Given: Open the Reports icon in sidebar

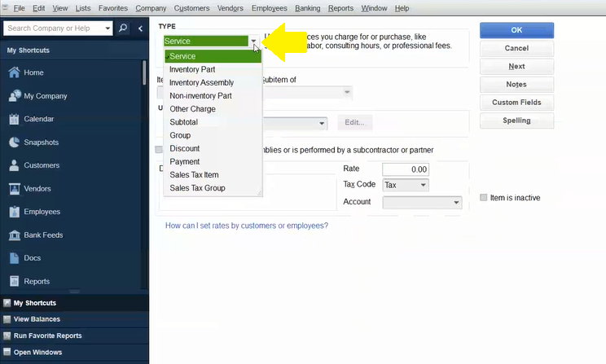Looking at the screenshot, I should [15, 281].
